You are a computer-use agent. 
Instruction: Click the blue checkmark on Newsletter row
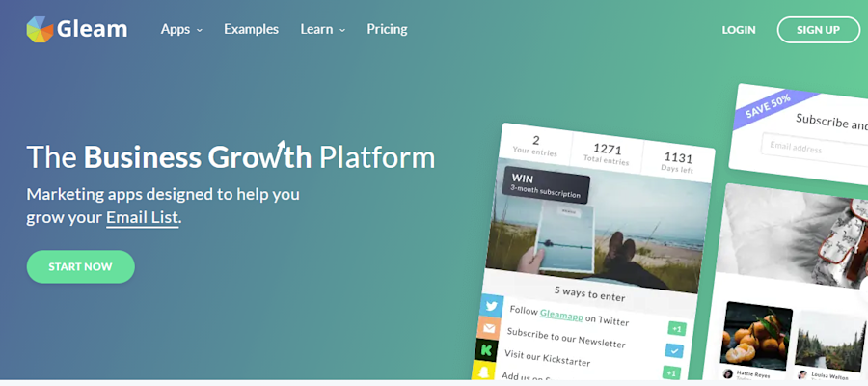[x=674, y=351]
